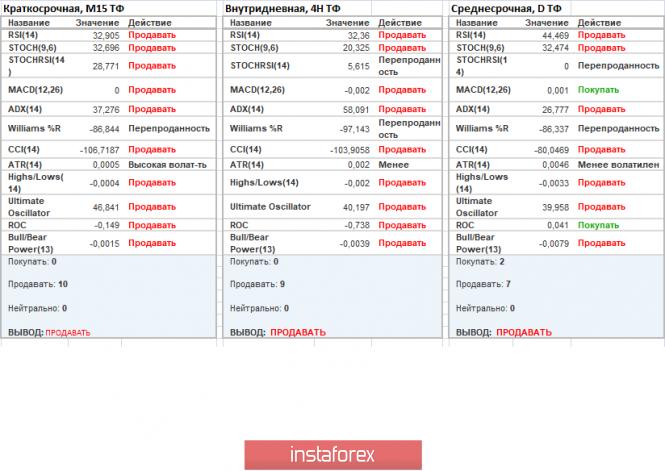Click STOCHRSI(14) value 5,615
665x471 pixels.
pos(359,66)
